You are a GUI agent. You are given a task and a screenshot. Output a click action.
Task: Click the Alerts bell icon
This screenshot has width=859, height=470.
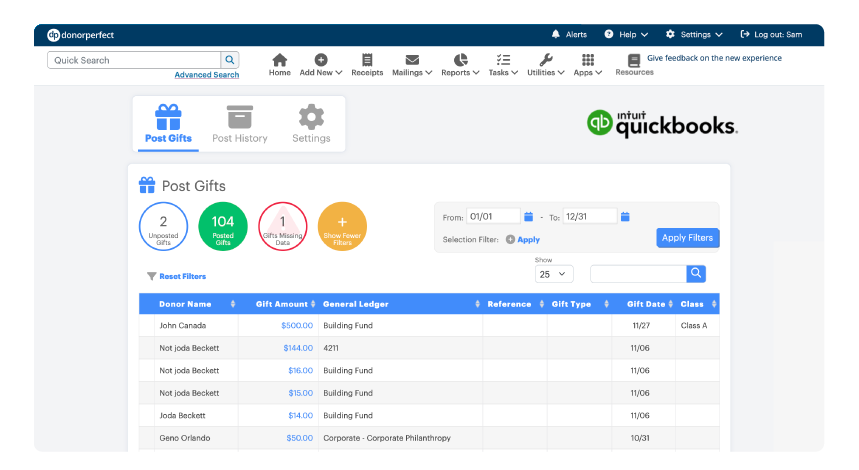556,34
